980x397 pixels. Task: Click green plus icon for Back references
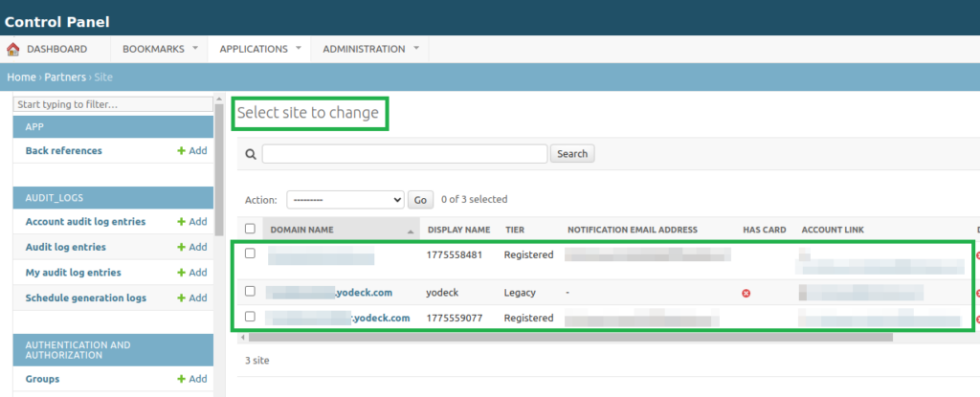pyautogui.click(x=181, y=151)
